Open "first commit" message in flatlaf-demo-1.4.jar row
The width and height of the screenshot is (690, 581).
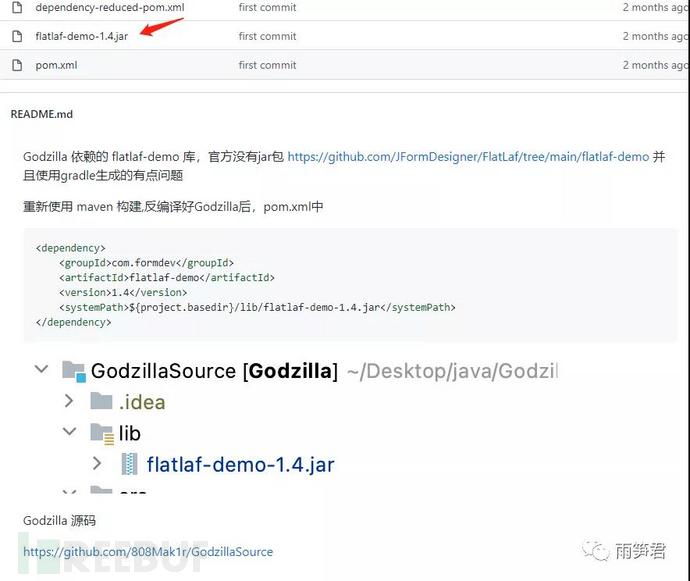tap(268, 36)
